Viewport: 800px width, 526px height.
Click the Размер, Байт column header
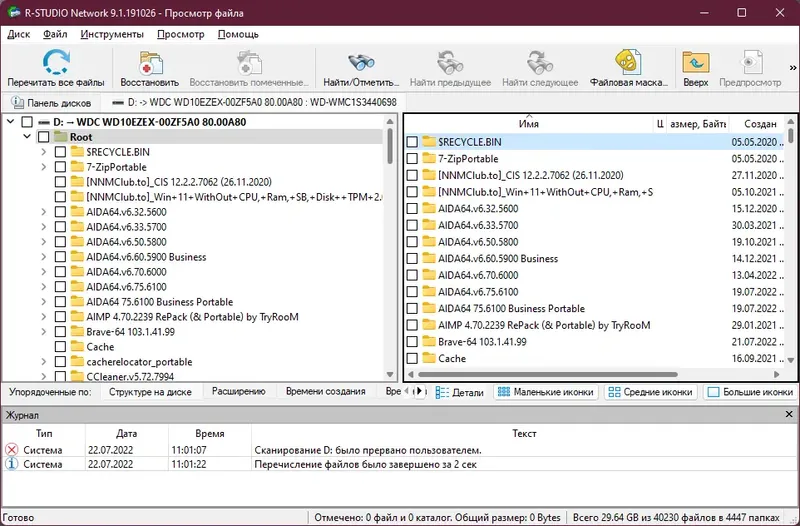click(x=697, y=124)
